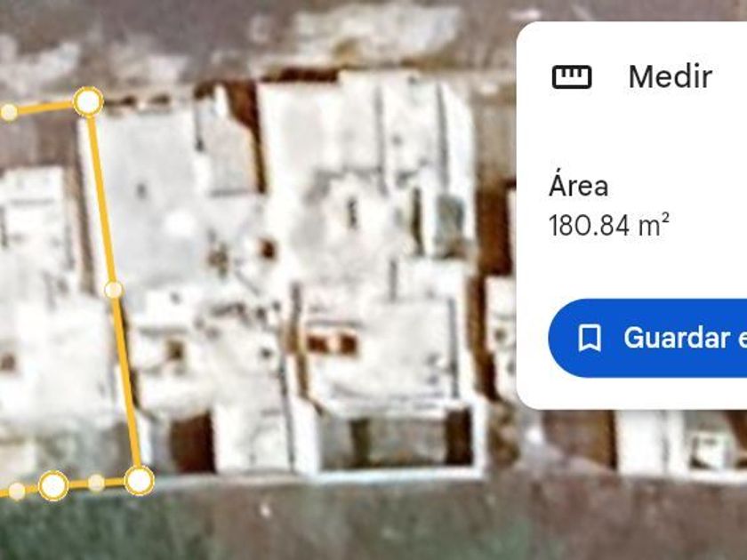747x560 pixels.
Task: Click the small handle on the top yellow line
Action: [9, 112]
